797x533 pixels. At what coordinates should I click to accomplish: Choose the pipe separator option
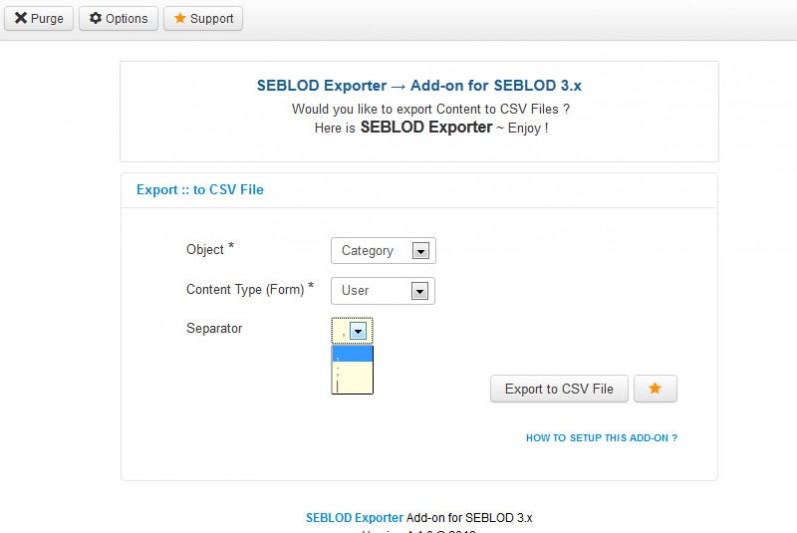pos(352,386)
